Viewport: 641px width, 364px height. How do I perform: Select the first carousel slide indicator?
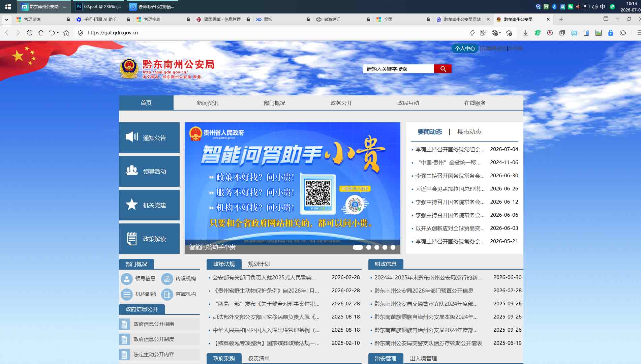pos(358,247)
